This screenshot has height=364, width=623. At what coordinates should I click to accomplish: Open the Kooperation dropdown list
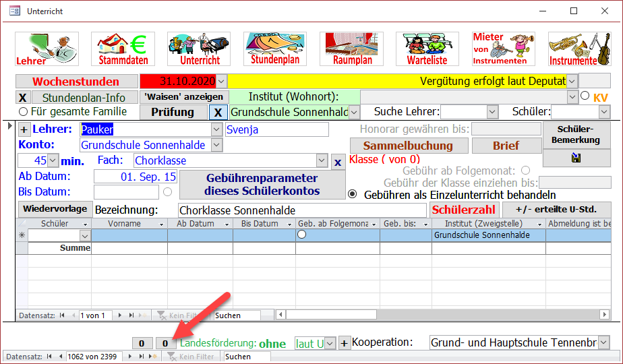603,342
